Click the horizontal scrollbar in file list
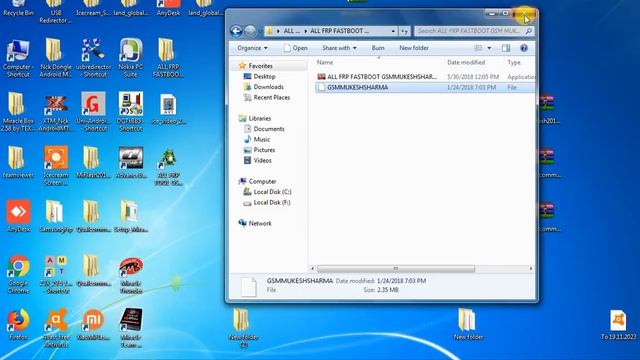The height and width of the screenshot is (360, 640). click(x=396, y=269)
